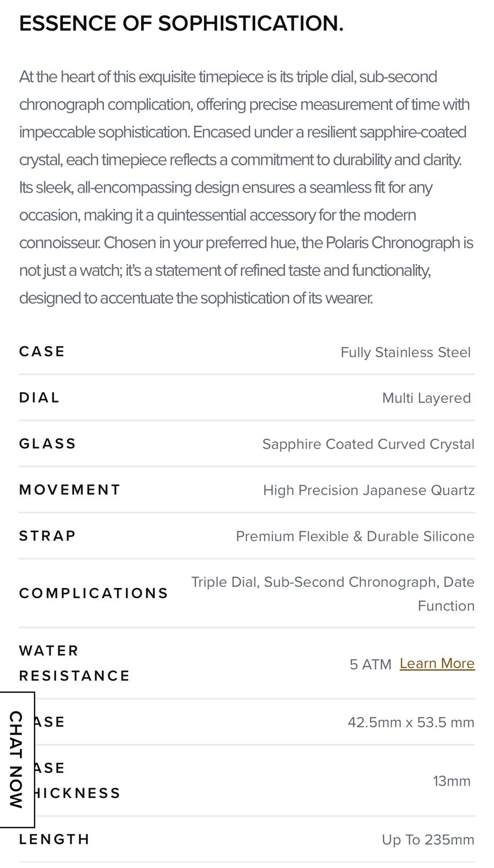Click the STRAP spec label
The width and height of the screenshot is (494, 868).
pos(48,536)
